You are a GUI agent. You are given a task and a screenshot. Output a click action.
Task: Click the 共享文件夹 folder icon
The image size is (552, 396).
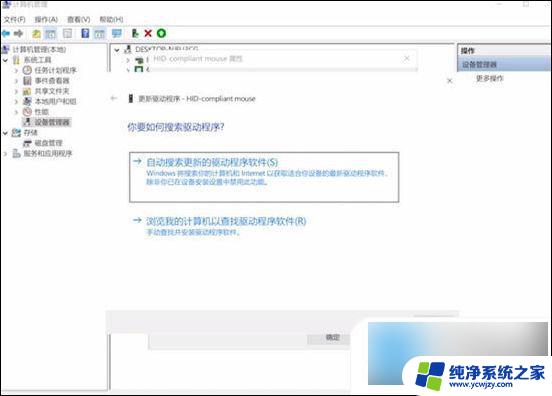pyautogui.click(x=27, y=91)
